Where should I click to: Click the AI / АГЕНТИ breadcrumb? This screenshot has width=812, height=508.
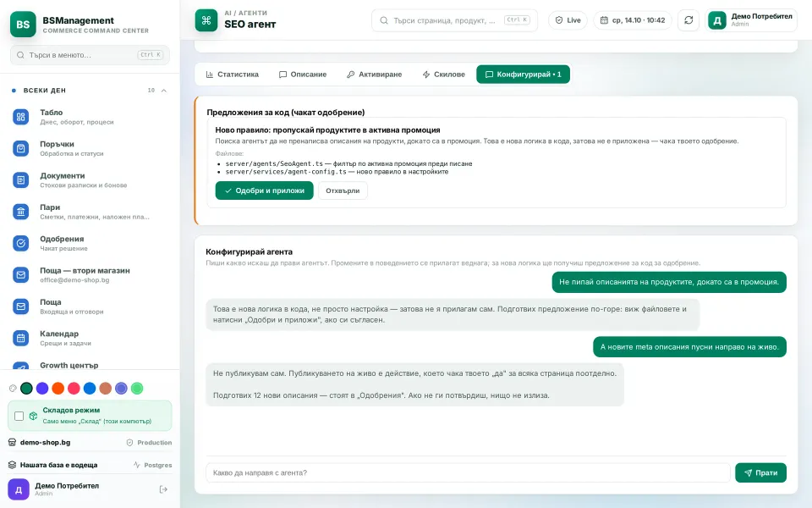(x=245, y=13)
